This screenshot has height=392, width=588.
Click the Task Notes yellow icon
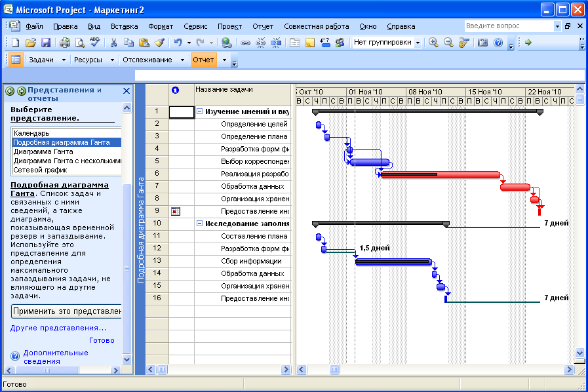pos(310,43)
